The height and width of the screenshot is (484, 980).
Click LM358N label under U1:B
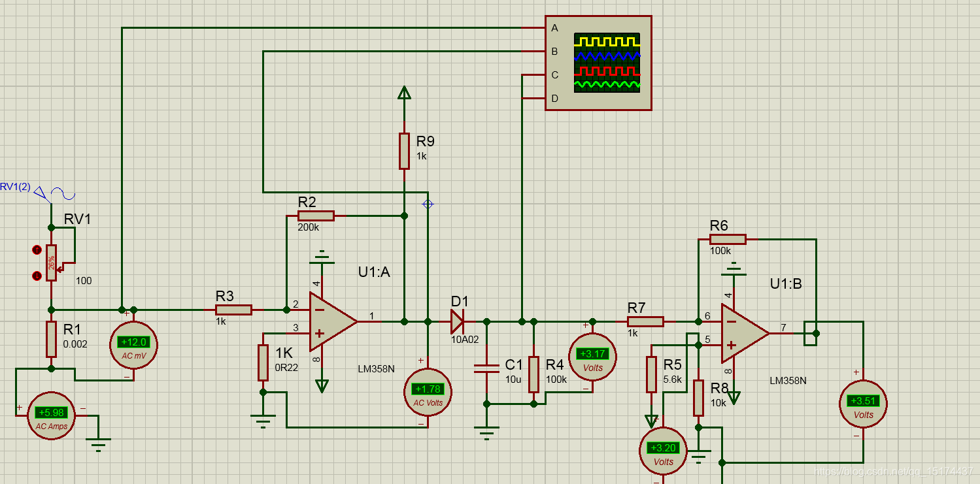click(788, 380)
